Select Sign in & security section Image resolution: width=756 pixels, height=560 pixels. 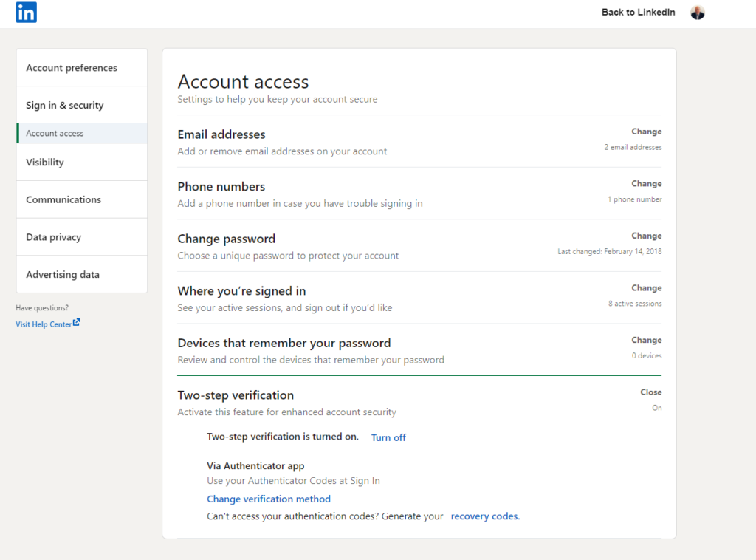(81, 105)
